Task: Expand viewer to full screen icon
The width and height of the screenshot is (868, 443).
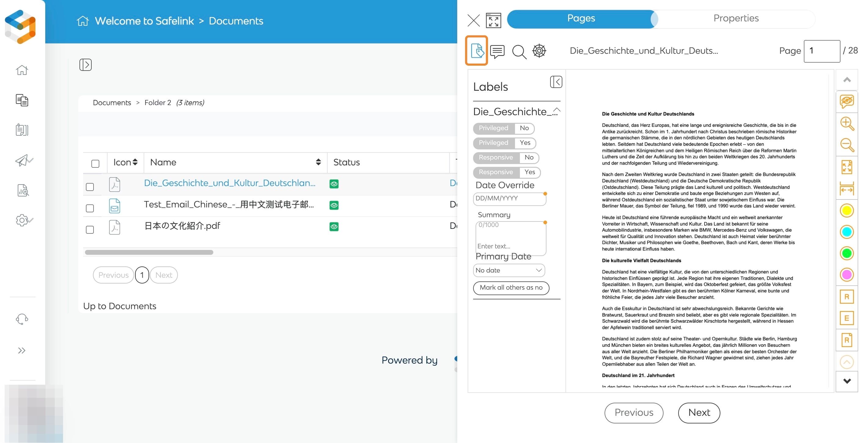Action: pyautogui.click(x=493, y=20)
